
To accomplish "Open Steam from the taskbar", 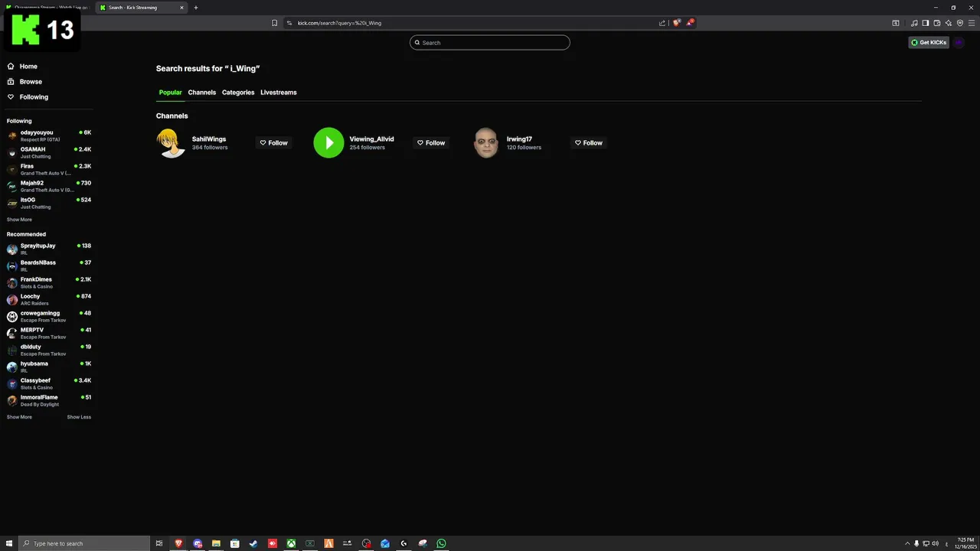I will pos(253,543).
